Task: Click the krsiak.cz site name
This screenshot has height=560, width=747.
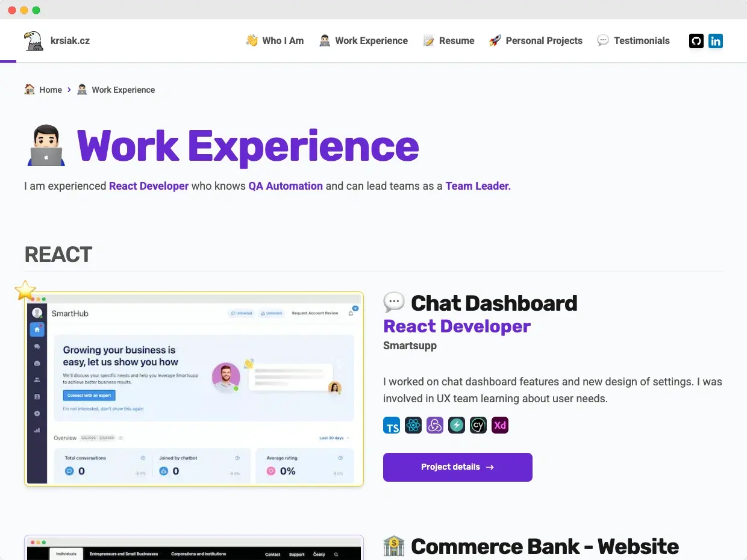Action: point(70,41)
